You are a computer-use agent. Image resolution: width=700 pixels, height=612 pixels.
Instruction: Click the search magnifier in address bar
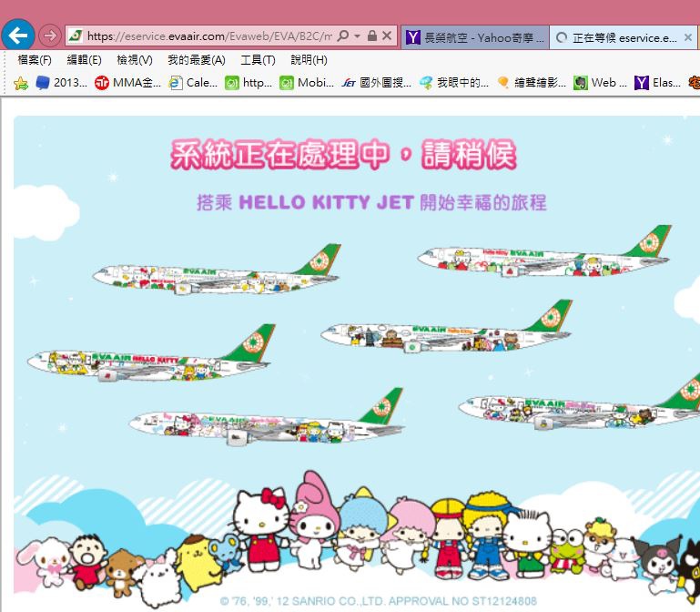click(x=343, y=36)
